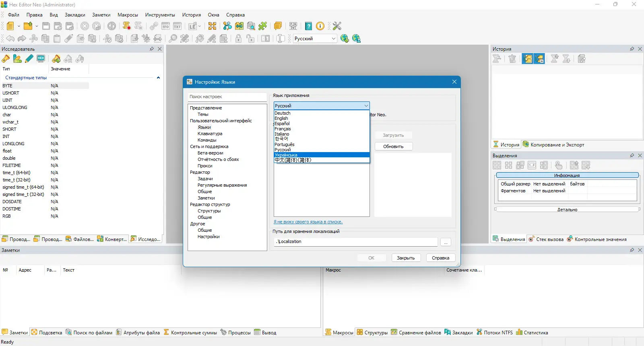
Task: Click the Record macro scroll icon
Action: (126, 26)
